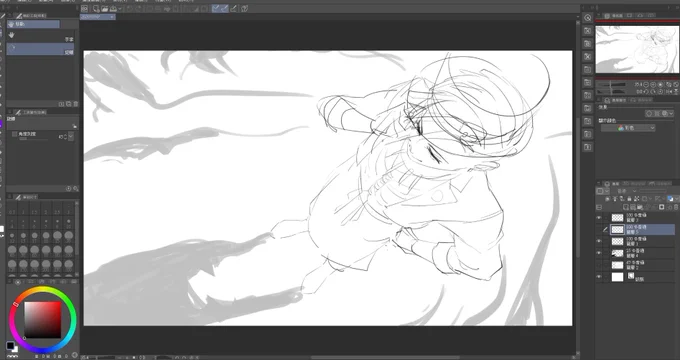Click the Navigator preview thumbnail
This screenshot has height=360, width=680.
(x=637, y=49)
